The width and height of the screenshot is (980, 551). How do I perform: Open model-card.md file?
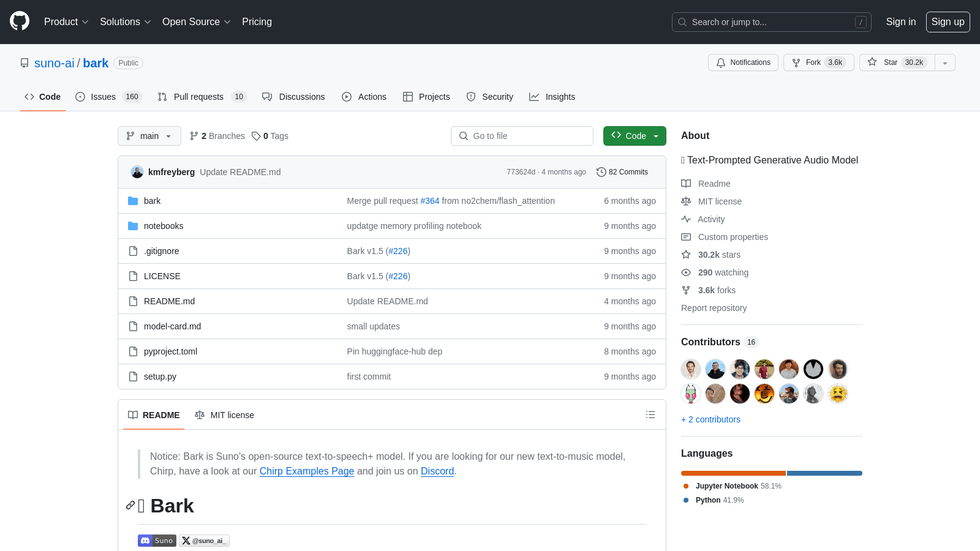coord(172,326)
